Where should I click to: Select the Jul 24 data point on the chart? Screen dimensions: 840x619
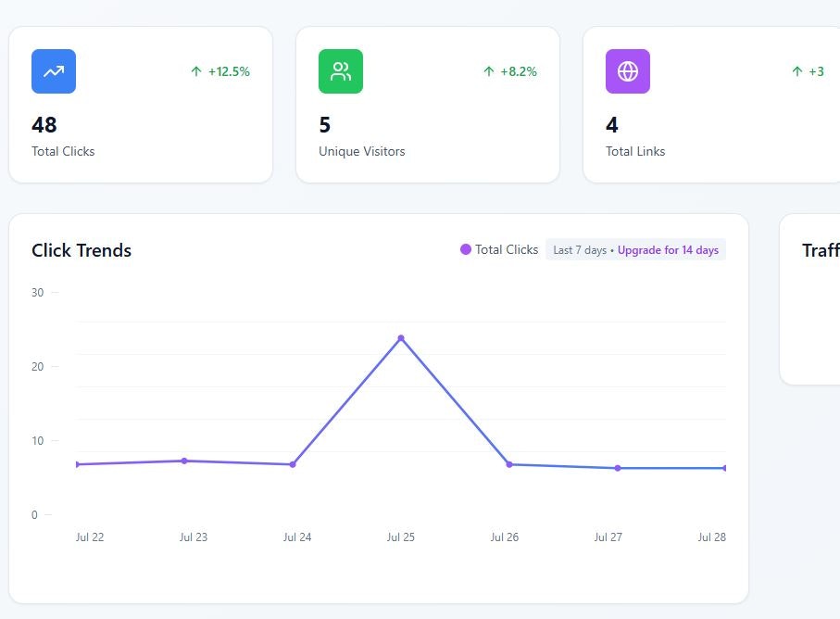[293, 464]
